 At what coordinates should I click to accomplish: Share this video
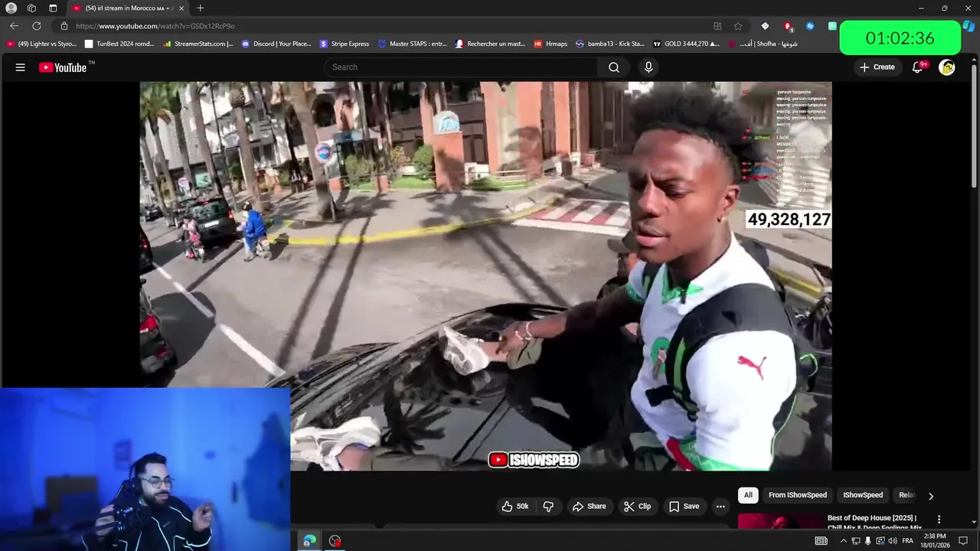(589, 506)
